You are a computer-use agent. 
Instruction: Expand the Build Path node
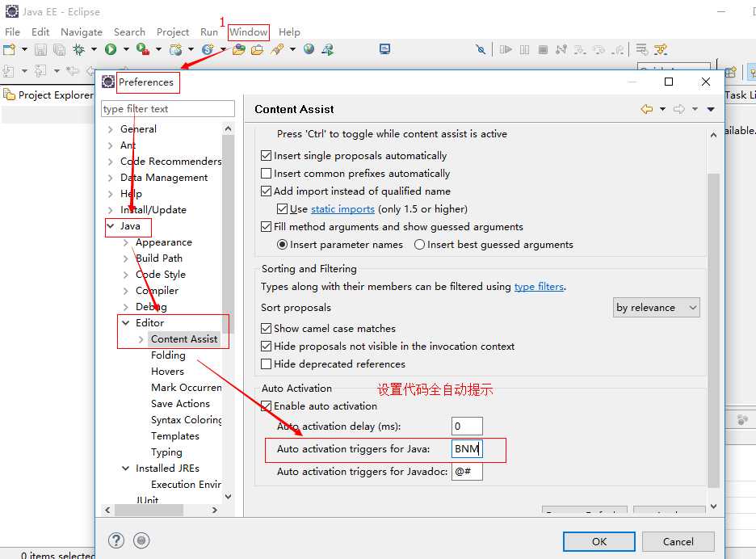(x=126, y=258)
